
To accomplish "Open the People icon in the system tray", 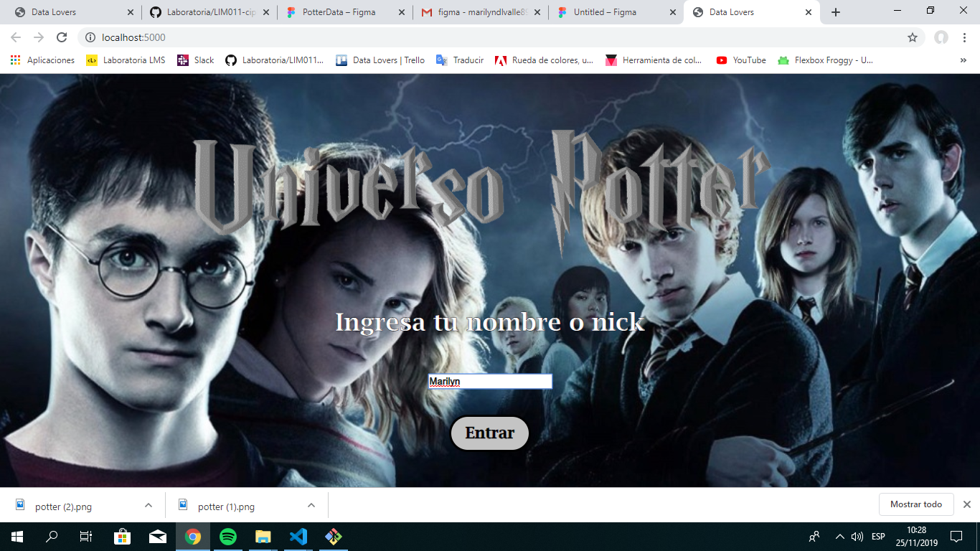I will pos(814,537).
